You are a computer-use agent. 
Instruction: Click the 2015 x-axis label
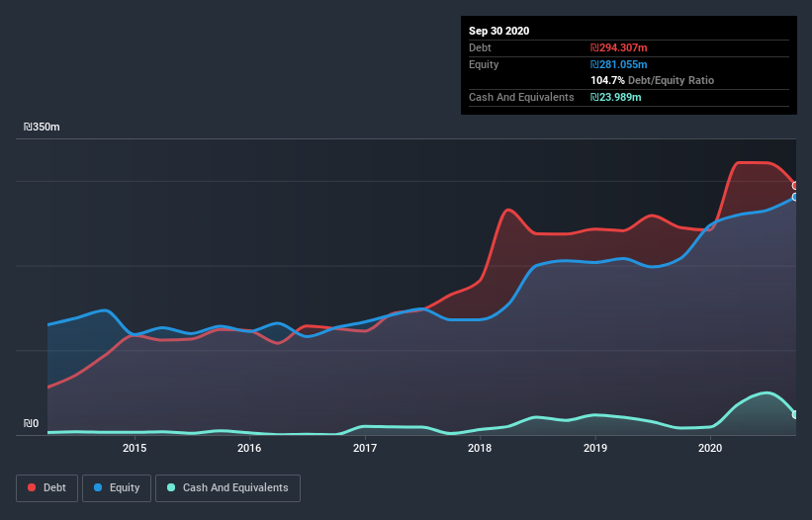(x=135, y=448)
